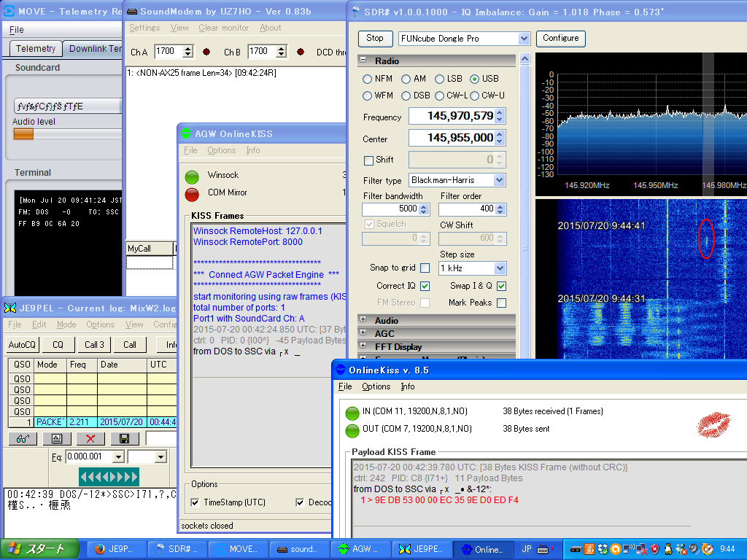The height and width of the screenshot is (560, 747).
Task: Click the Stop button in SDR#
Action: coord(375,38)
